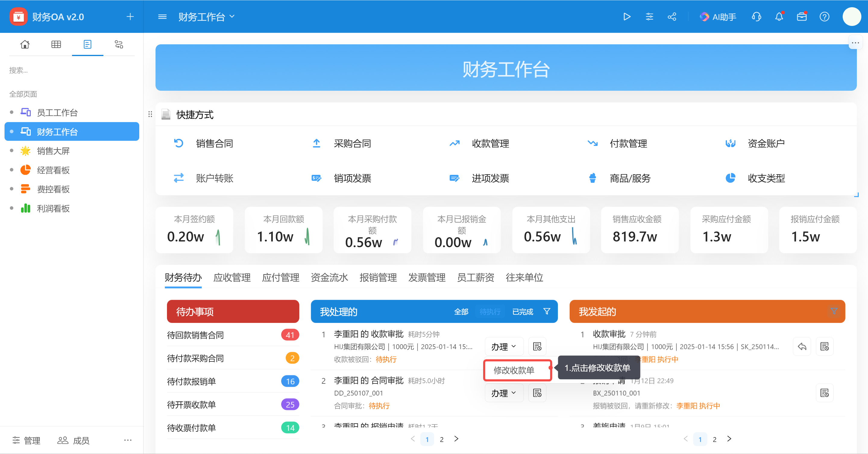The image size is (868, 454).
Task: Open the AI助手 assistant
Action: point(718,17)
